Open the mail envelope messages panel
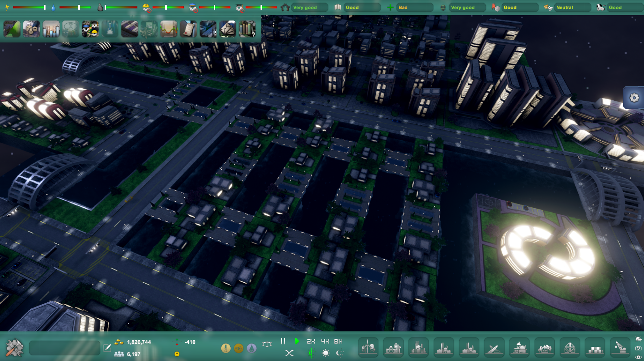 [x=228, y=29]
